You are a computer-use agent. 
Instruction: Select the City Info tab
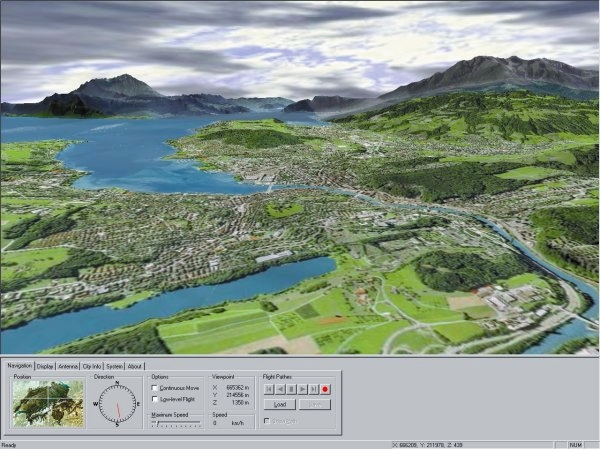tap(93, 366)
